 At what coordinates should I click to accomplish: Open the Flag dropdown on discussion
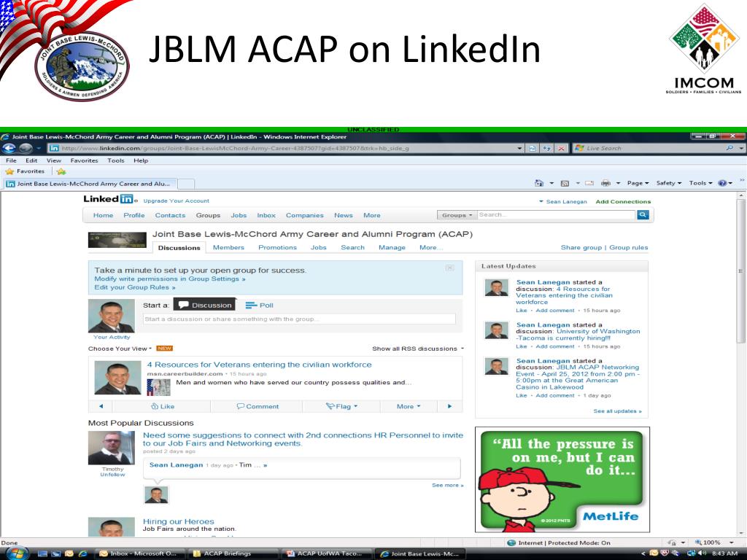coord(341,406)
